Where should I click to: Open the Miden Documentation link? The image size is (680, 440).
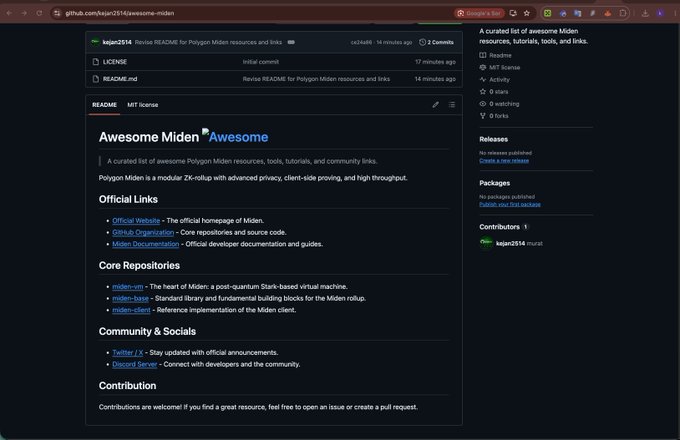pos(146,244)
